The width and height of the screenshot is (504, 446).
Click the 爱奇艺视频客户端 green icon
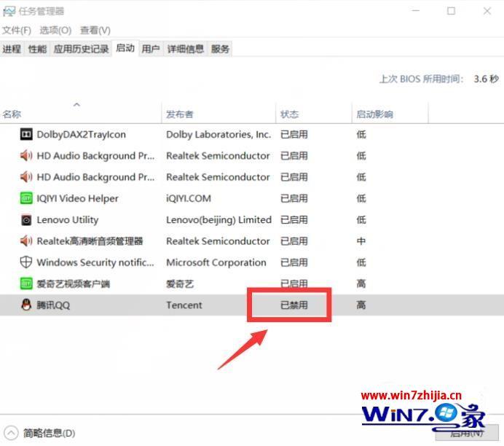tap(26, 283)
